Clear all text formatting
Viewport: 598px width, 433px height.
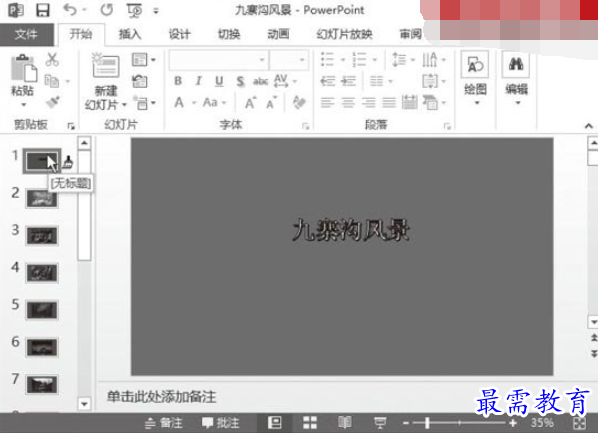(299, 102)
